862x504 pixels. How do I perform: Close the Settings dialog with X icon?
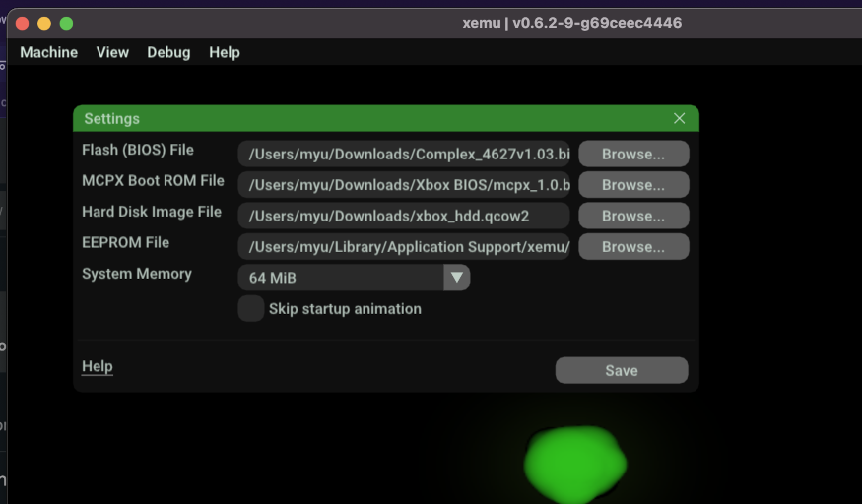point(679,118)
